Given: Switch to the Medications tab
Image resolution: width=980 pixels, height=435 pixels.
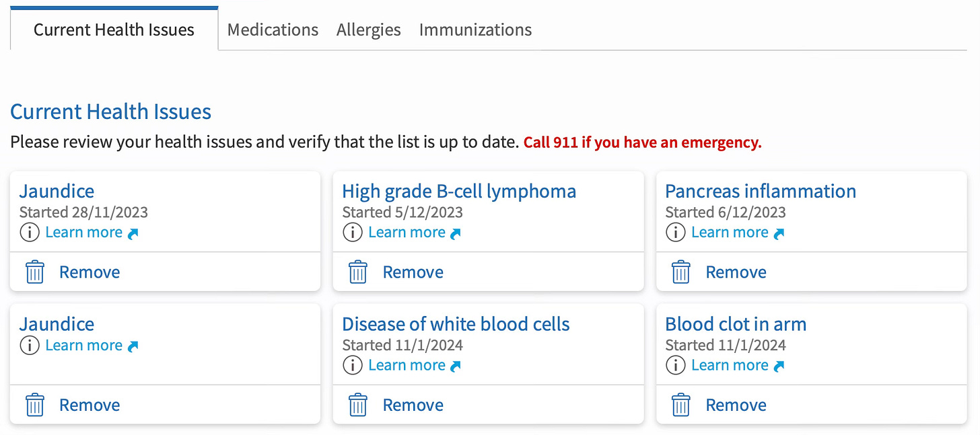Looking at the screenshot, I should (x=273, y=30).
